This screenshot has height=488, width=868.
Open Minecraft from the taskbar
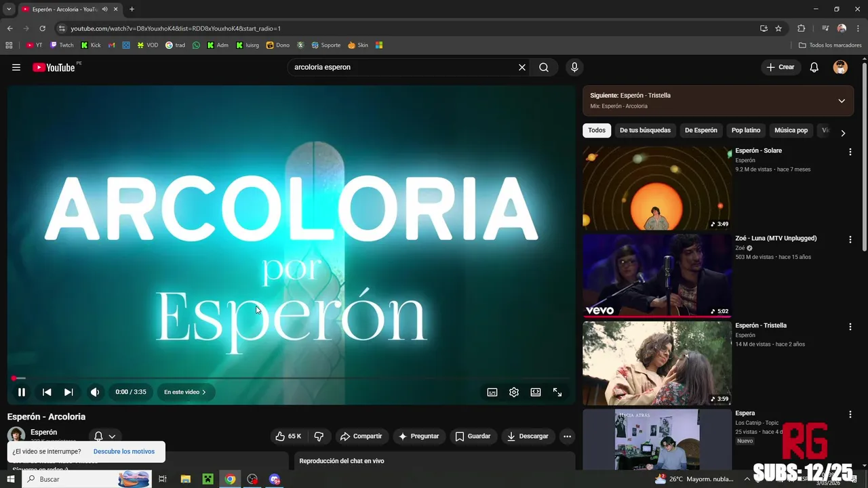tap(208, 479)
